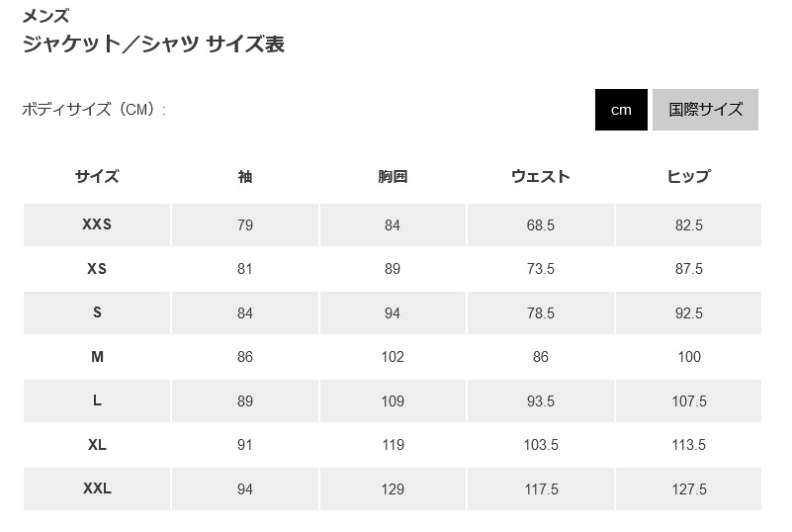Click the XL waist value 103.5
792x532 pixels.
tap(541, 445)
